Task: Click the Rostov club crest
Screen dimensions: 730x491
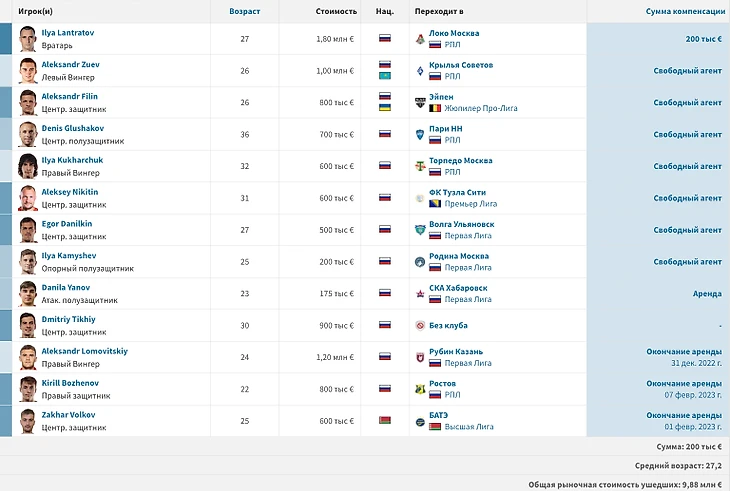Action: 420,389
